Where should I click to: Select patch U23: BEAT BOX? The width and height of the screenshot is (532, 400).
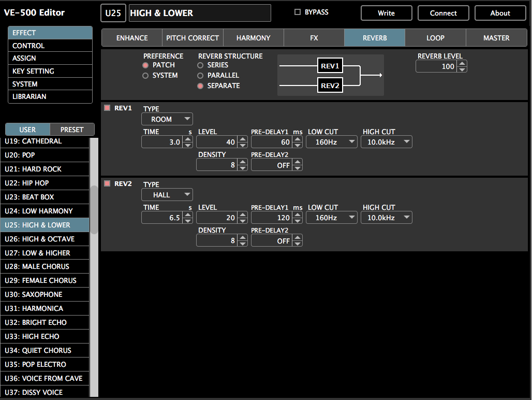click(x=45, y=197)
